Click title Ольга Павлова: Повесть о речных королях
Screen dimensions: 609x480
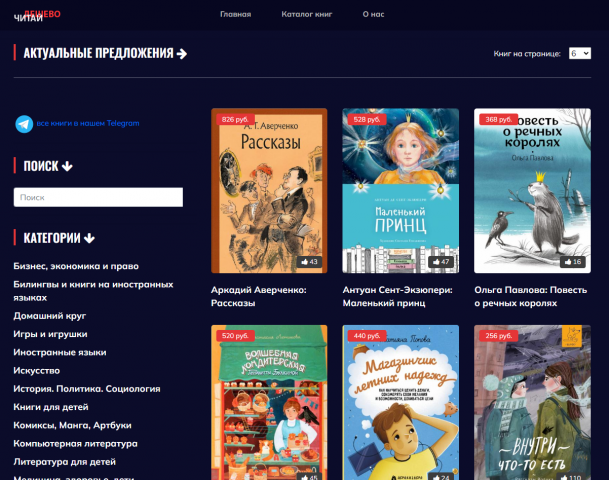[531, 297]
